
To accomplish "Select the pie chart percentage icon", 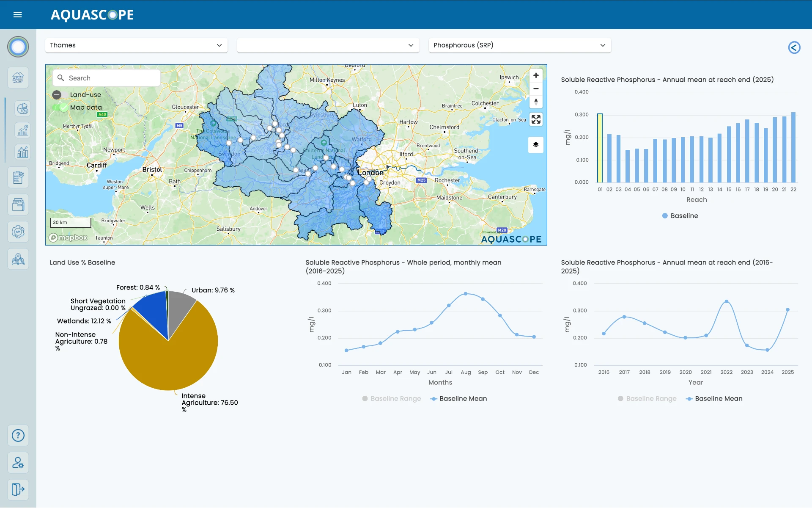I will point(22,108).
